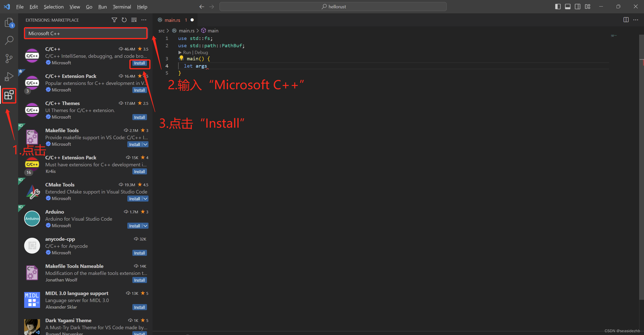Open the File menu

click(20, 7)
